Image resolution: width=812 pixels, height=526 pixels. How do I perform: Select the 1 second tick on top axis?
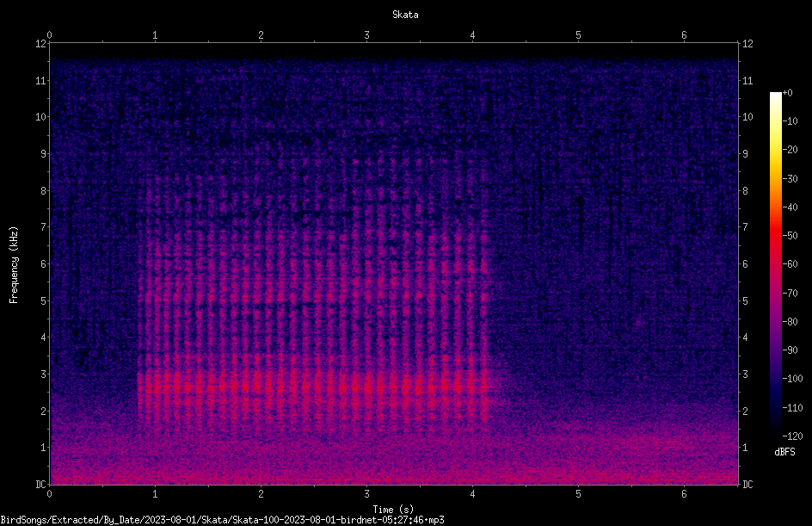[x=155, y=35]
